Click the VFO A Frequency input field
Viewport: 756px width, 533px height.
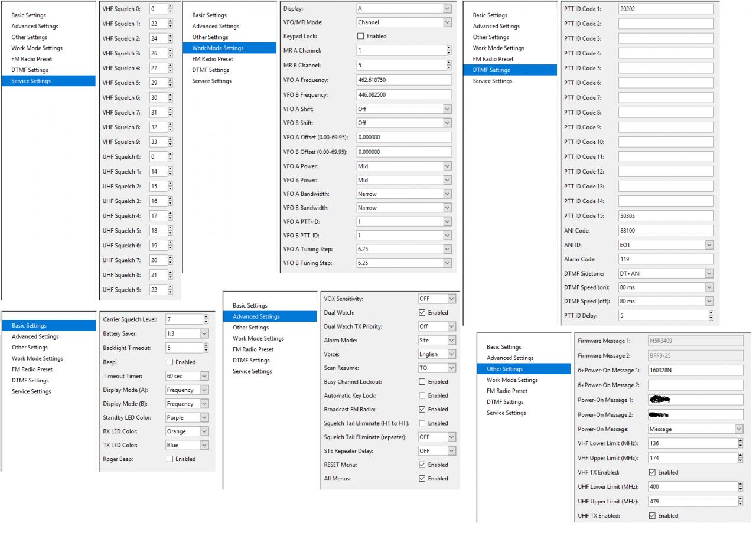[403, 80]
